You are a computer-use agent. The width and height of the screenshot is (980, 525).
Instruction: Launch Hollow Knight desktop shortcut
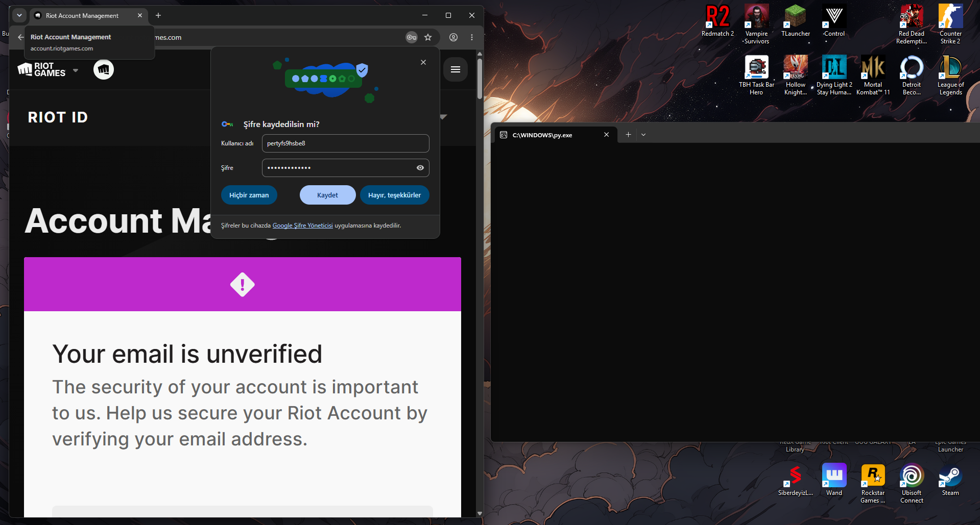pos(795,76)
